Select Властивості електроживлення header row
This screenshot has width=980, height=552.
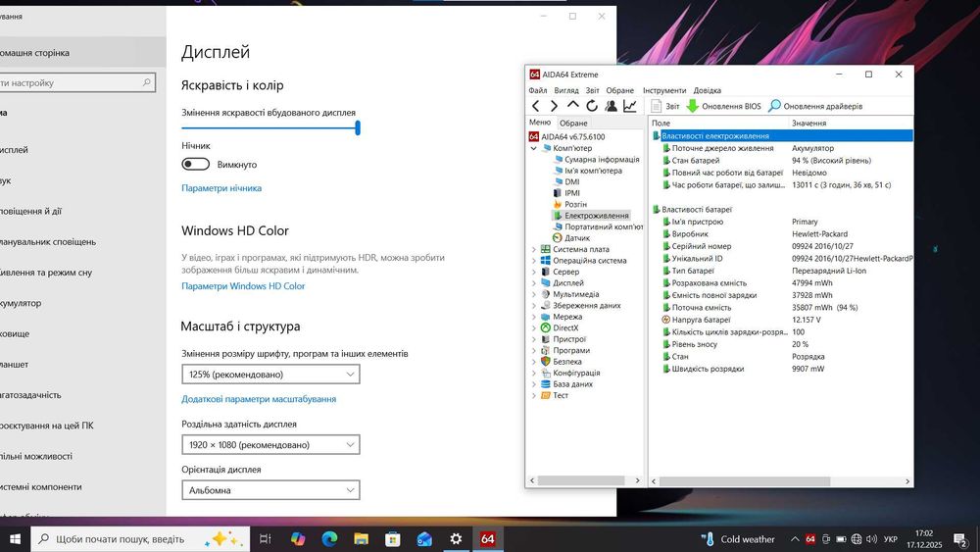click(x=781, y=135)
